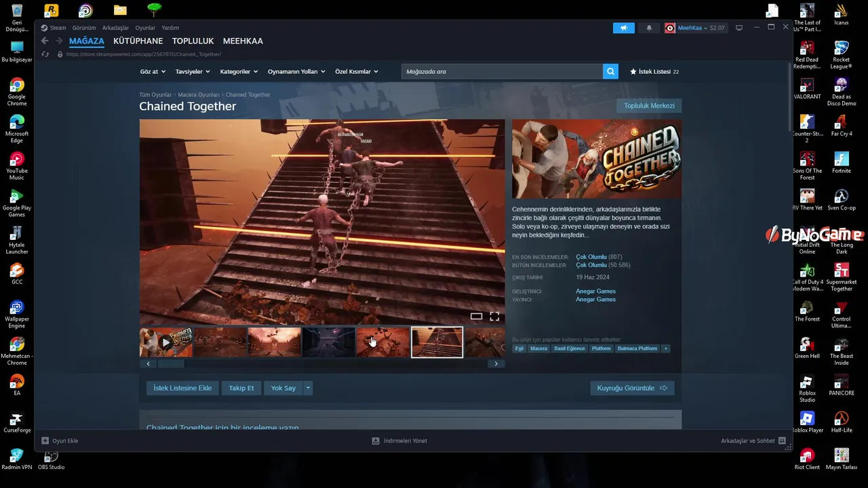Go back with the Steam back arrow
Image resolution: width=868 pixels, height=488 pixels.
[45, 41]
